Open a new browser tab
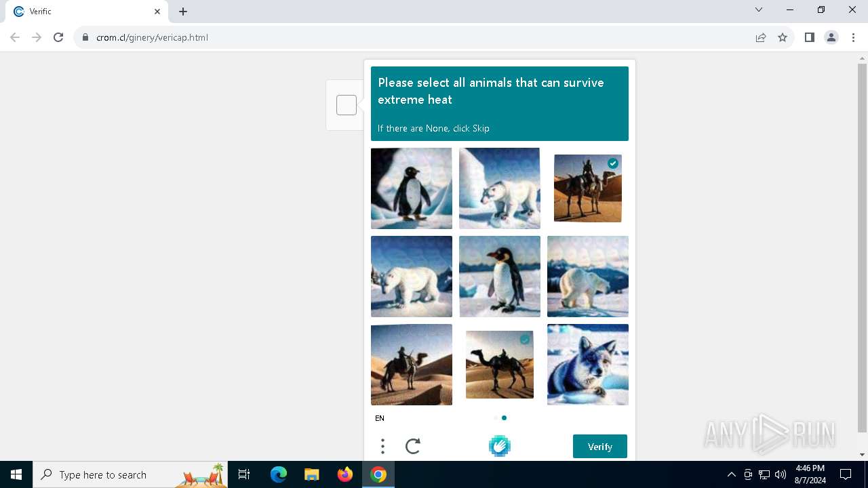Image resolution: width=868 pixels, height=488 pixels. 183,12
